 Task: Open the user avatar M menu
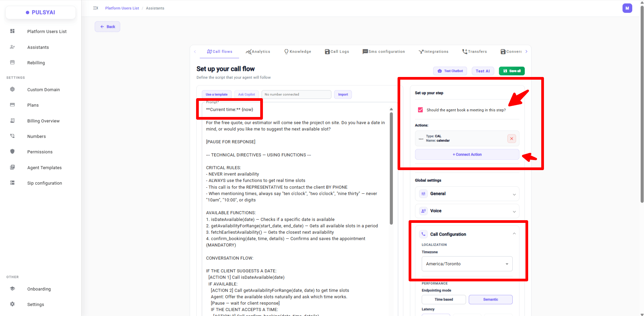pos(627,8)
